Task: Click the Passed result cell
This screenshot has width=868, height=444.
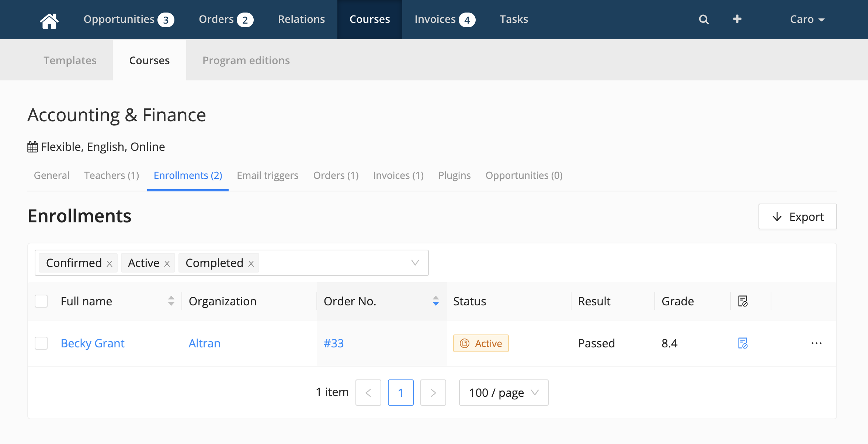Action: [x=596, y=343]
